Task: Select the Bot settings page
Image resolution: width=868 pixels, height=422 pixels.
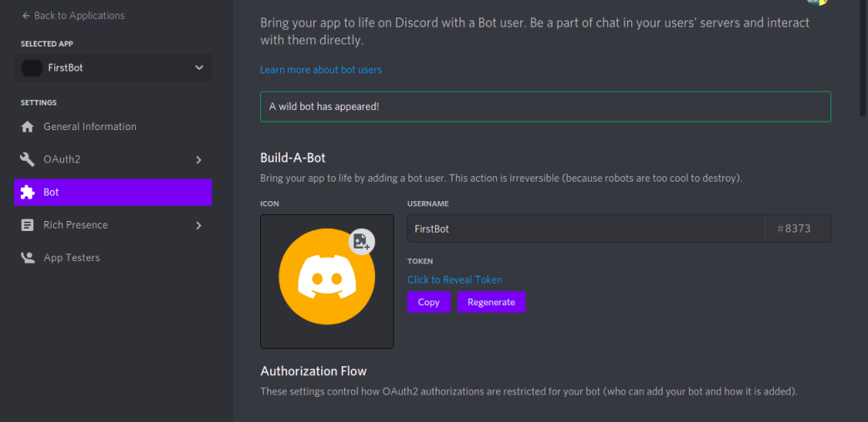Action: point(113,192)
